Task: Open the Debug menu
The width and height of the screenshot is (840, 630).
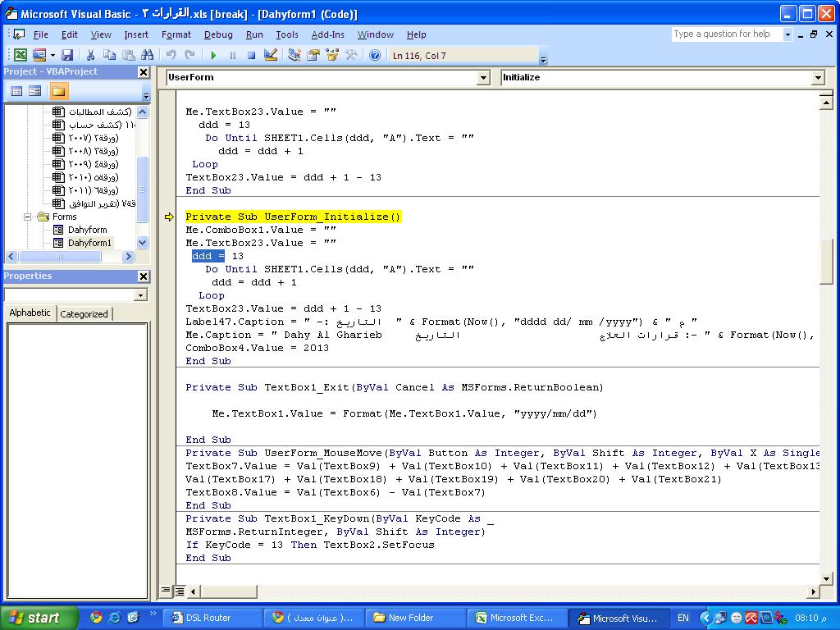Action: pyautogui.click(x=218, y=34)
